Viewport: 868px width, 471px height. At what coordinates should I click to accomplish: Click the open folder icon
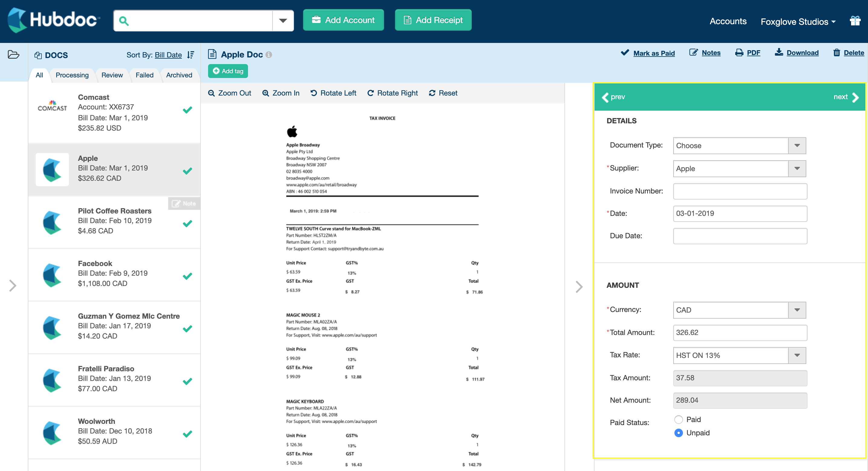point(14,55)
